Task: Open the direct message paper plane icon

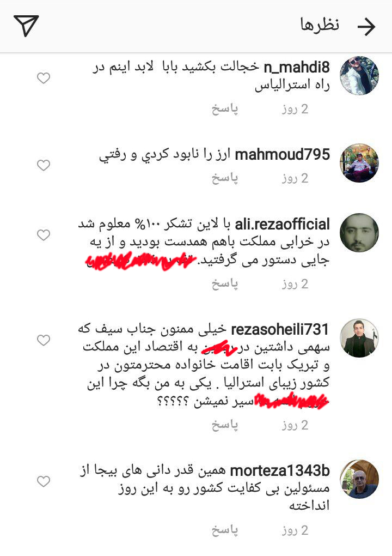Action: (x=26, y=26)
